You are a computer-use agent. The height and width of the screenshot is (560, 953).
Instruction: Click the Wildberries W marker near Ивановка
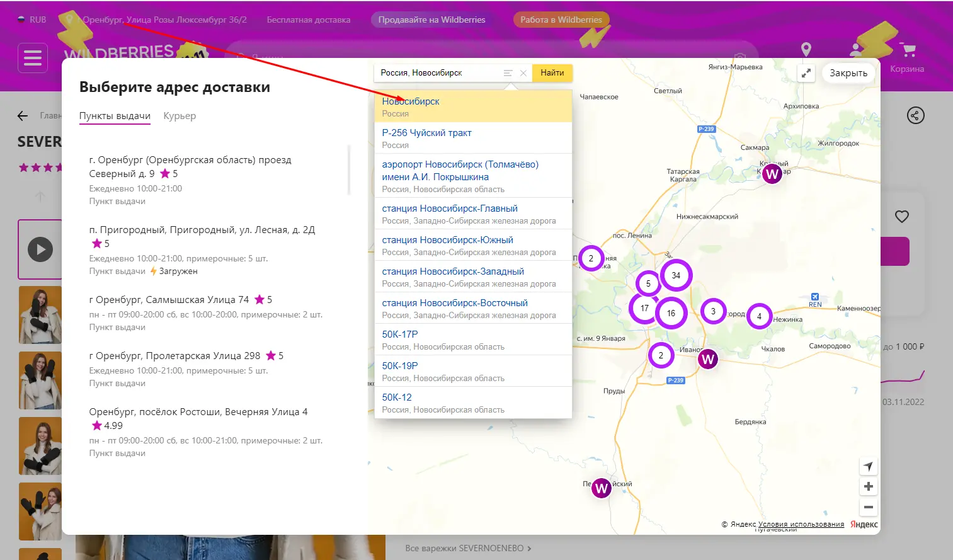coord(708,359)
